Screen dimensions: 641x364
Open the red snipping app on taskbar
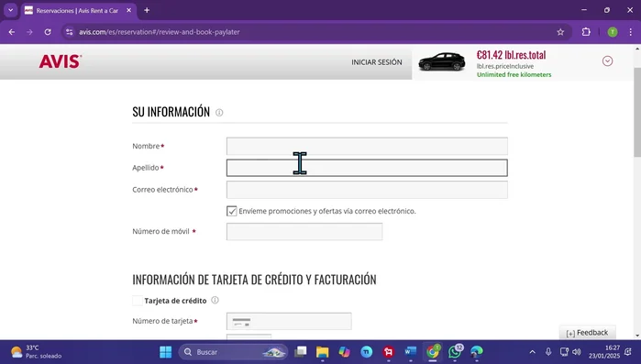click(x=389, y=352)
